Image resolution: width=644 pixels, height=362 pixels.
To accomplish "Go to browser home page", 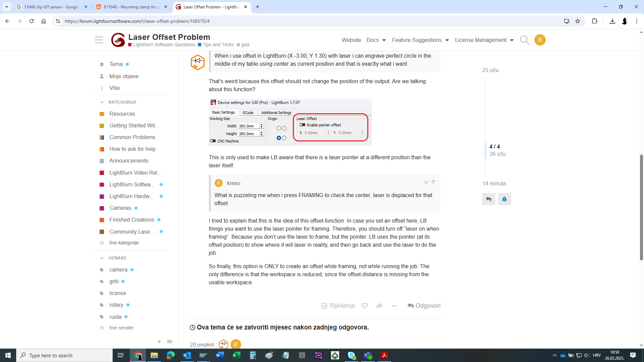I will (x=44, y=21).
